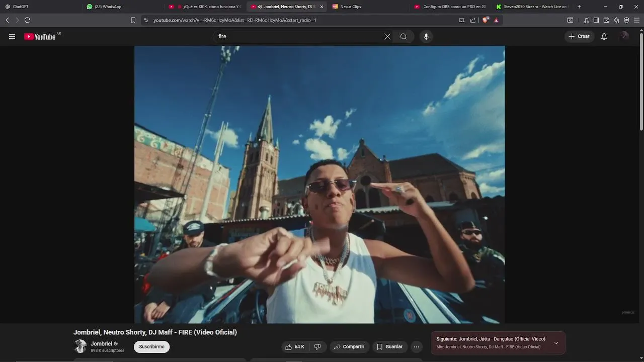The width and height of the screenshot is (644, 362).
Task: Click the video player to pause
Action: click(x=319, y=185)
